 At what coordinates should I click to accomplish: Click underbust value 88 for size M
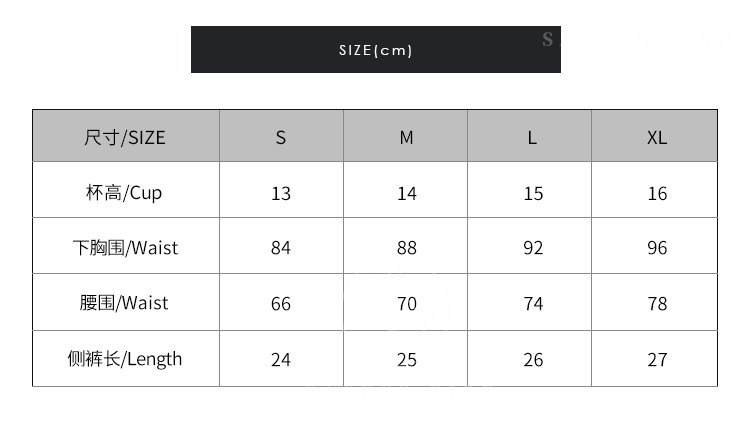406,248
